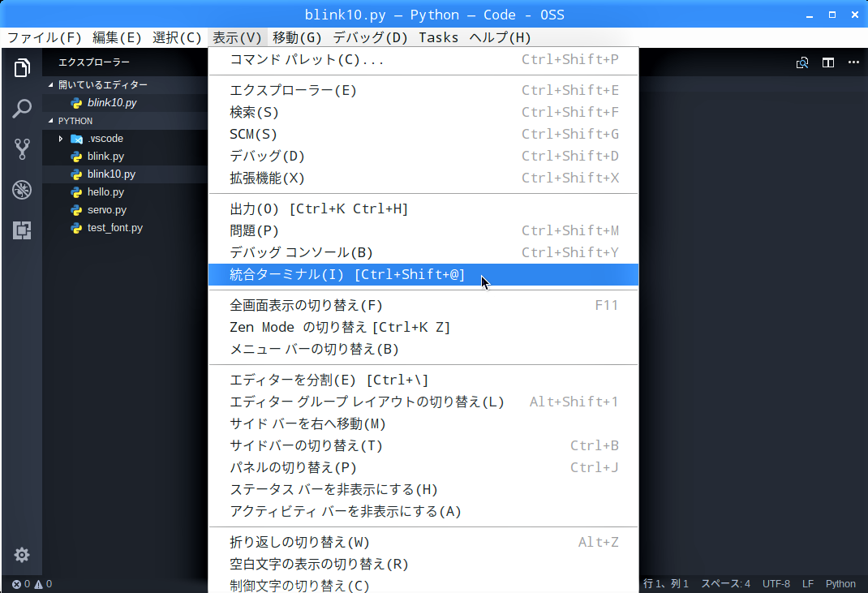Toggle 折り返しの切り替え(W)

point(423,542)
